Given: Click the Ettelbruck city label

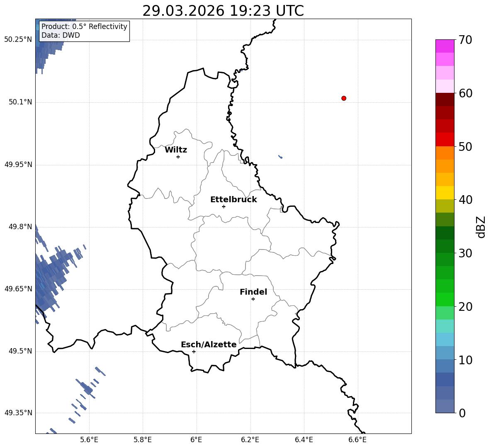Looking at the screenshot, I should click(x=233, y=200).
